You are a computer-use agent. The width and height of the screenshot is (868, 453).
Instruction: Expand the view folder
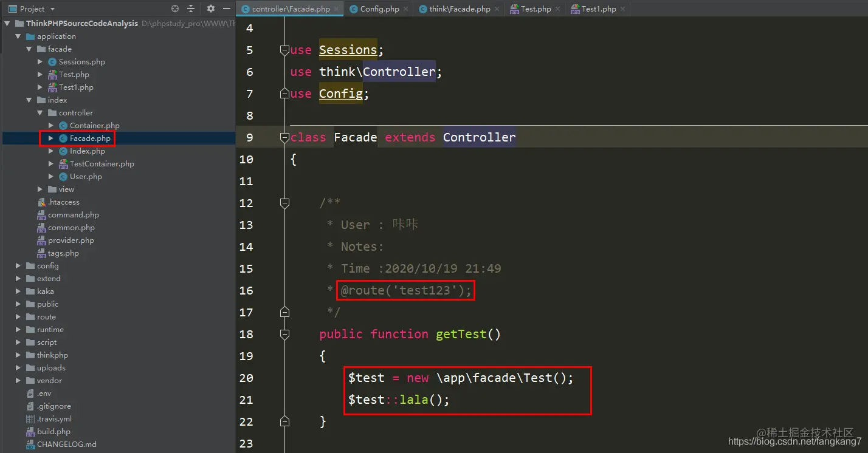tap(40, 189)
